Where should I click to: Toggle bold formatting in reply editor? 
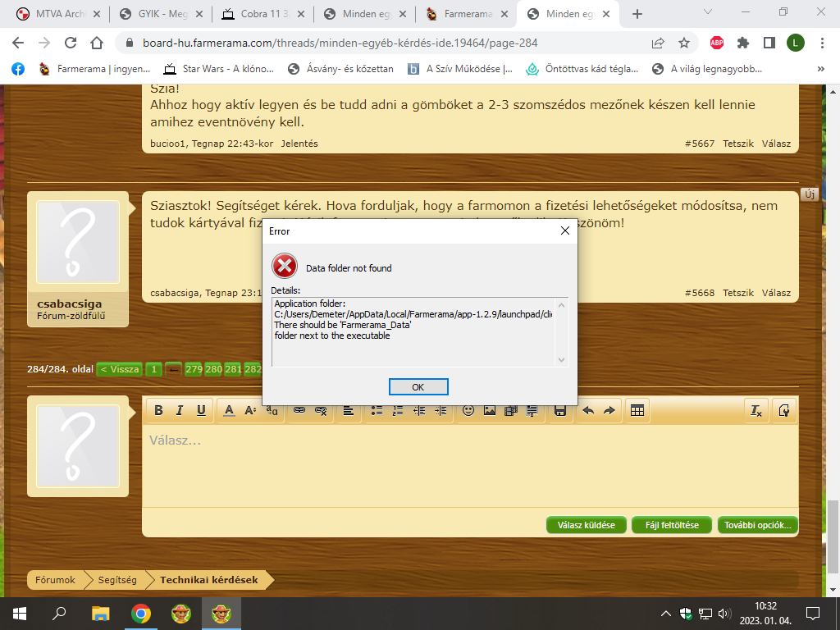click(x=158, y=410)
